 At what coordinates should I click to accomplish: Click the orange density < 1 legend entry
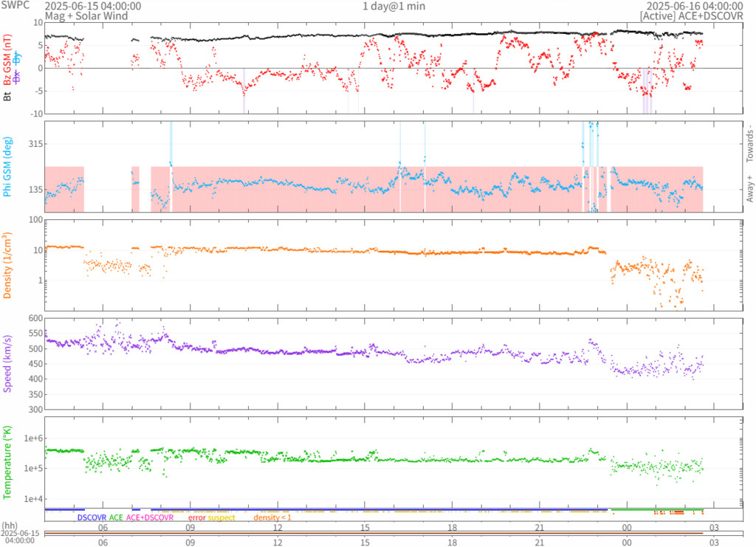tap(272, 517)
